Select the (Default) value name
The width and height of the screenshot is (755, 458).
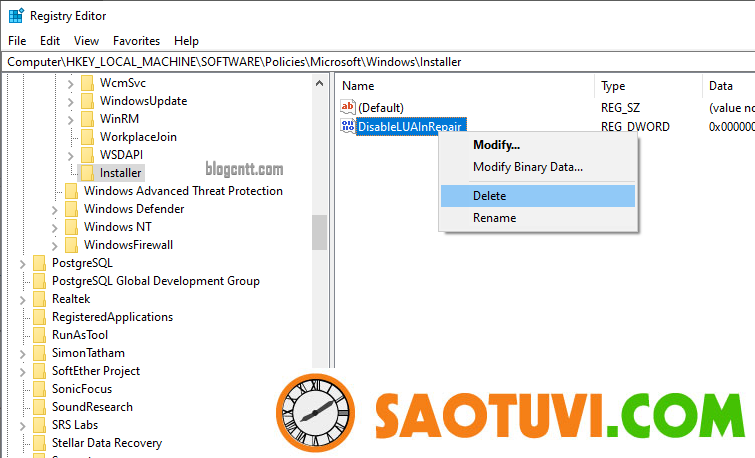[381, 107]
